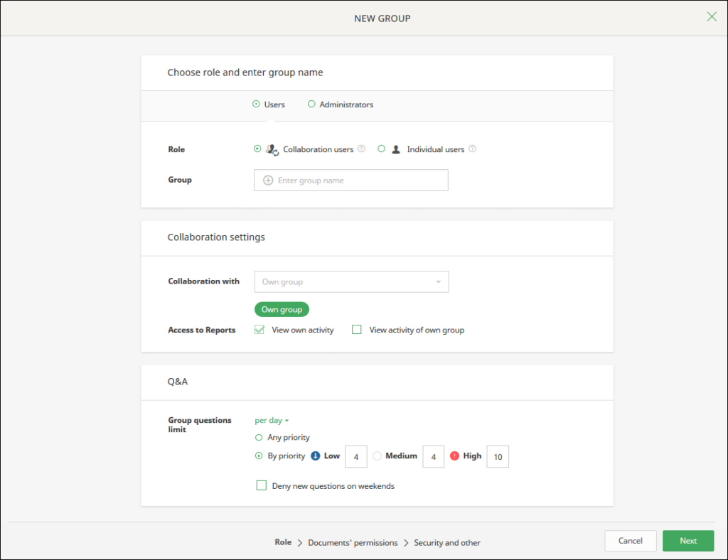Click the Cancel button

(630, 541)
